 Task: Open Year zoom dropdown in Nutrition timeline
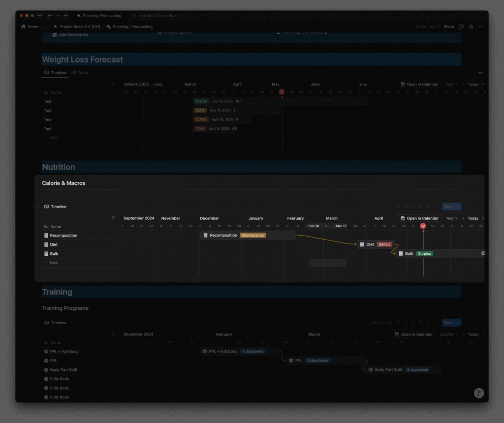click(451, 218)
